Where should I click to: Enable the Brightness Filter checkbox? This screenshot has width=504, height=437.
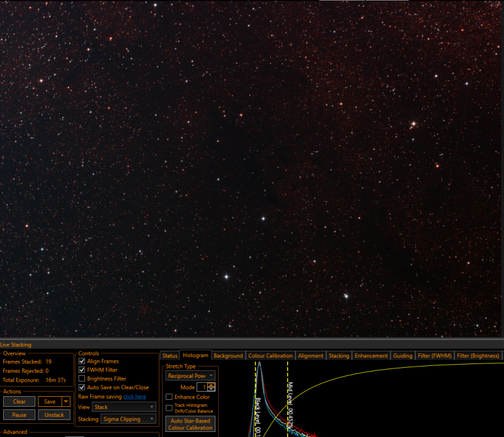click(x=82, y=378)
